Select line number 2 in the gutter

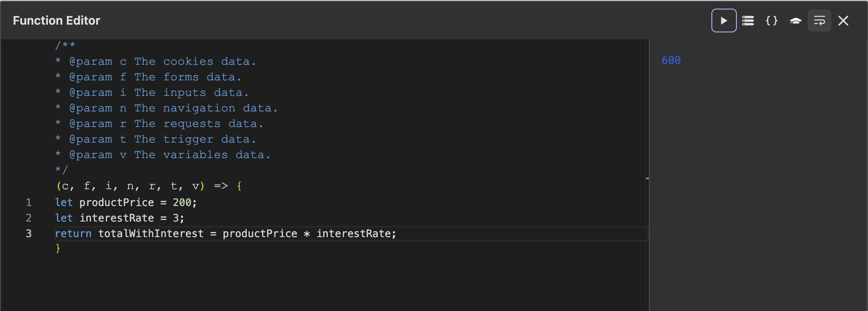[x=29, y=218]
